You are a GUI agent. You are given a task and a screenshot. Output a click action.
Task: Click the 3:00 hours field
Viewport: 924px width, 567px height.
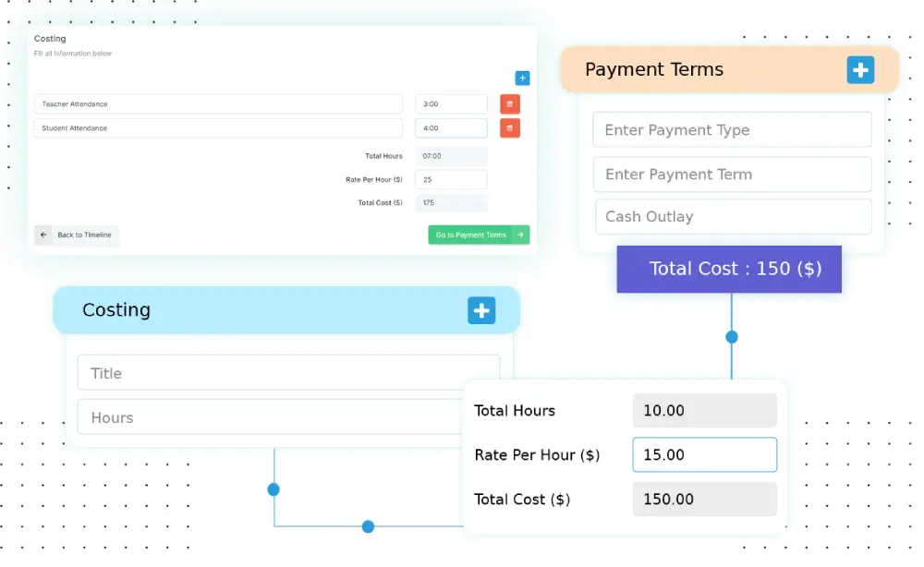451,104
